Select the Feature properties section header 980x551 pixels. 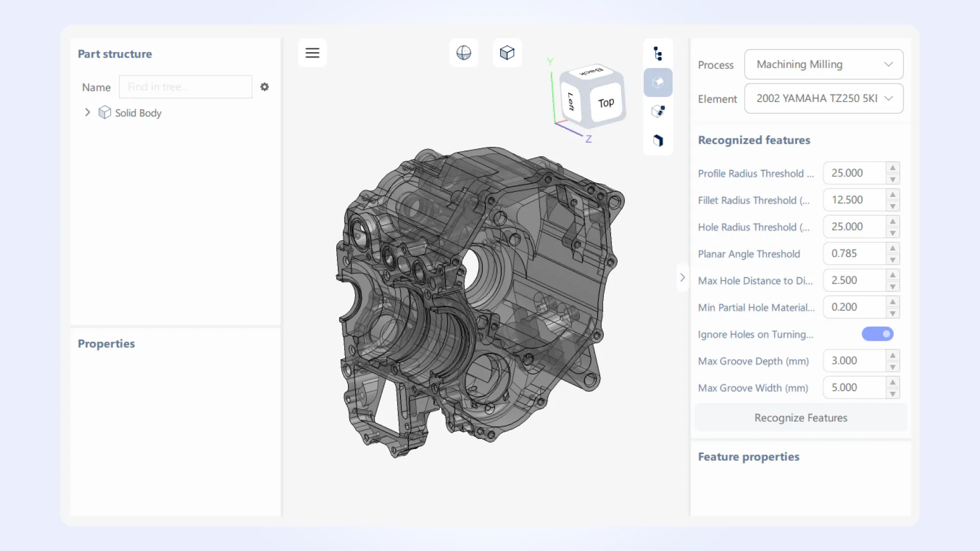[x=748, y=457]
